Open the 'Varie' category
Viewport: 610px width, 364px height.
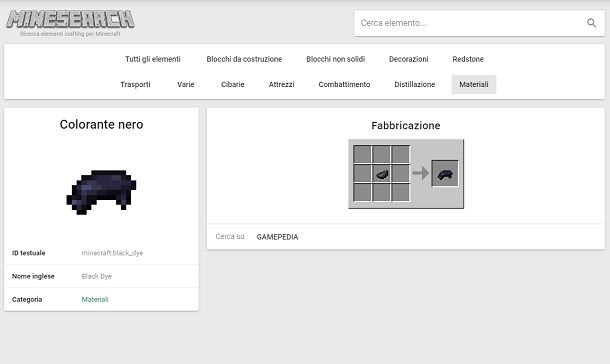coord(186,84)
